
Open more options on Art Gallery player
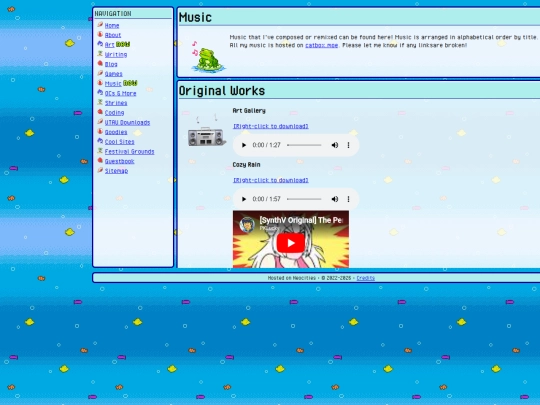click(349, 145)
